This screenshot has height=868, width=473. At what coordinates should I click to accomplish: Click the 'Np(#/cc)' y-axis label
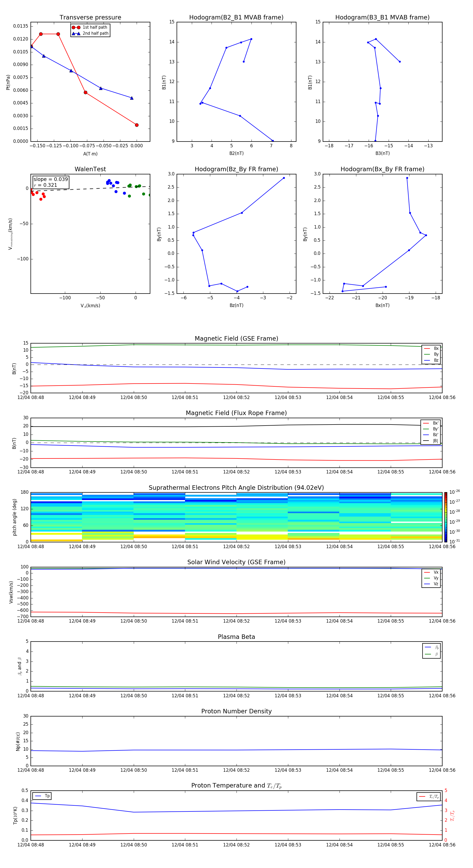tap(18, 741)
